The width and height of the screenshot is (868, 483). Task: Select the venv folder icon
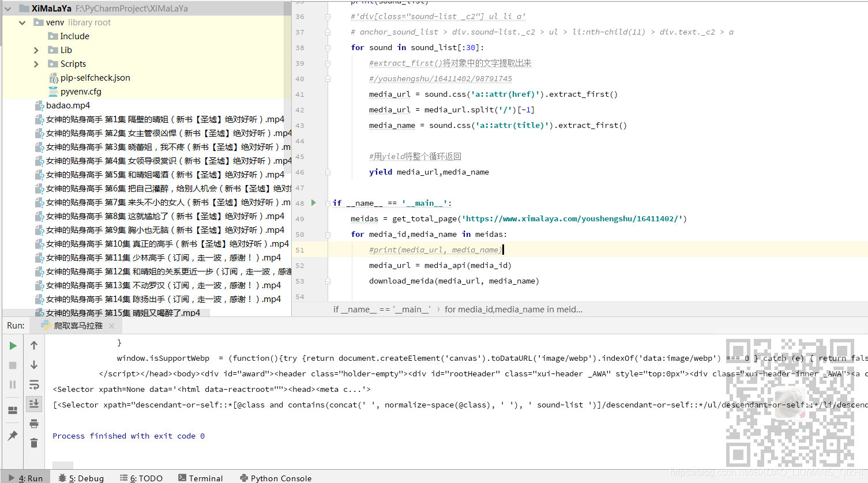pos(39,22)
